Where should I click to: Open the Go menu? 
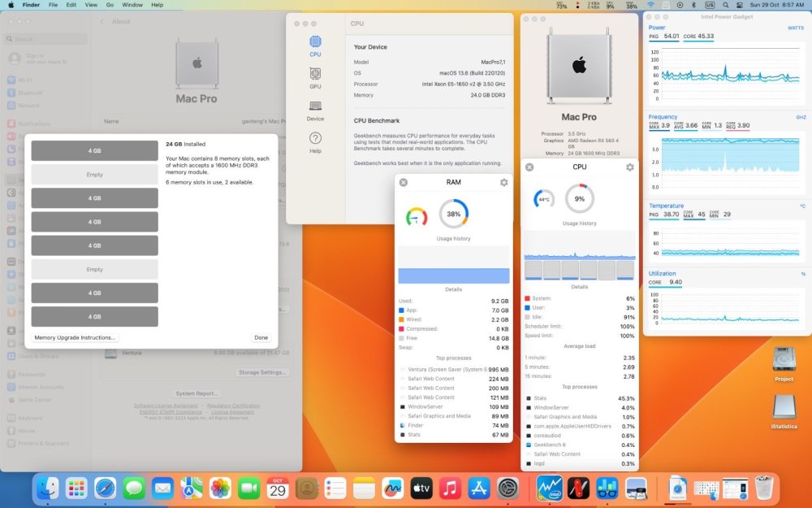tap(110, 5)
